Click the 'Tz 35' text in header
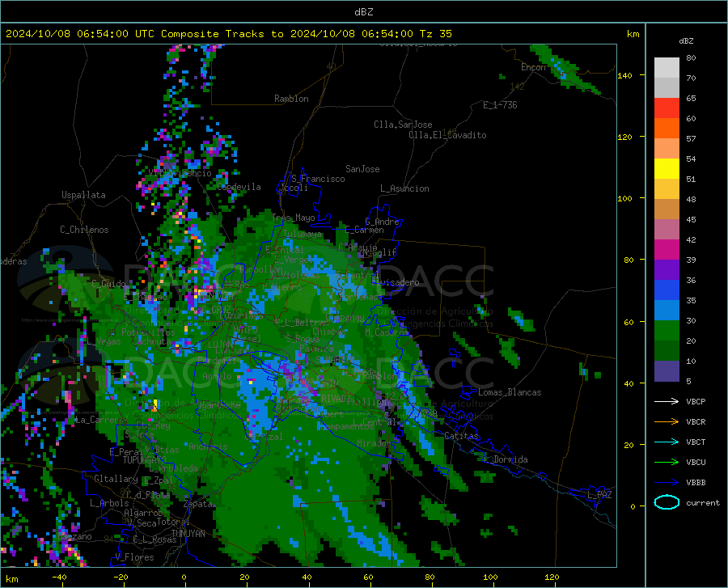 point(435,34)
